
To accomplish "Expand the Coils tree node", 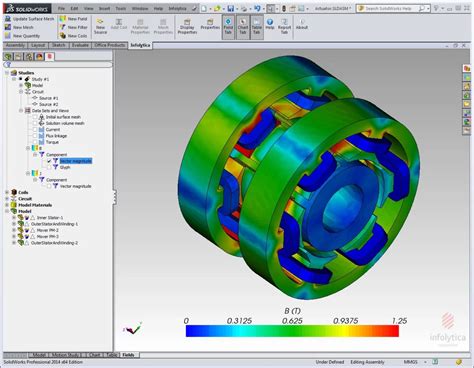I will (7, 192).
